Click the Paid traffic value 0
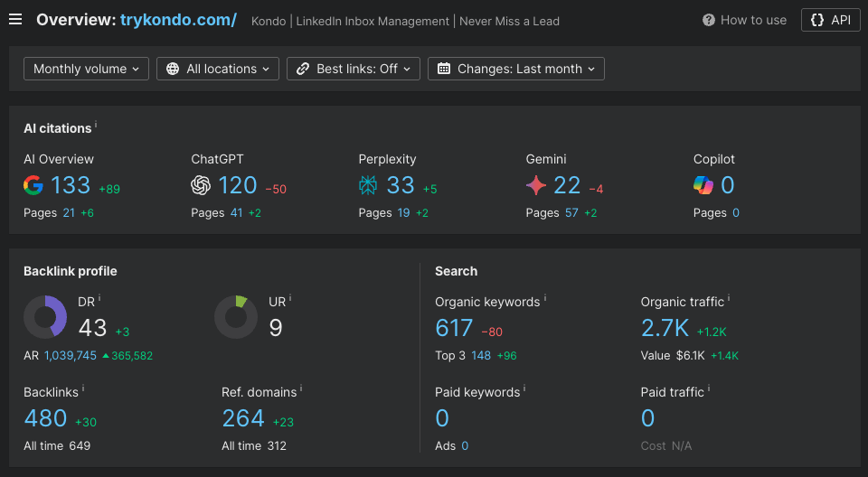 point(647,418)
